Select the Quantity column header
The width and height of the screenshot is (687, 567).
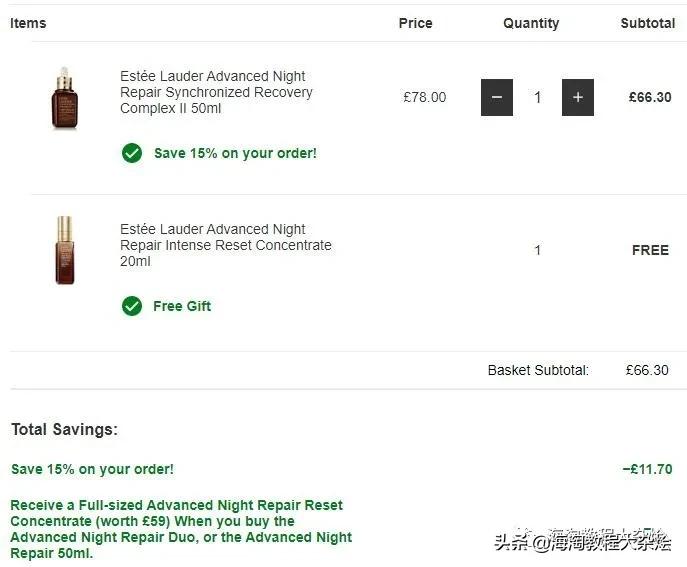[x=531, y=23]
